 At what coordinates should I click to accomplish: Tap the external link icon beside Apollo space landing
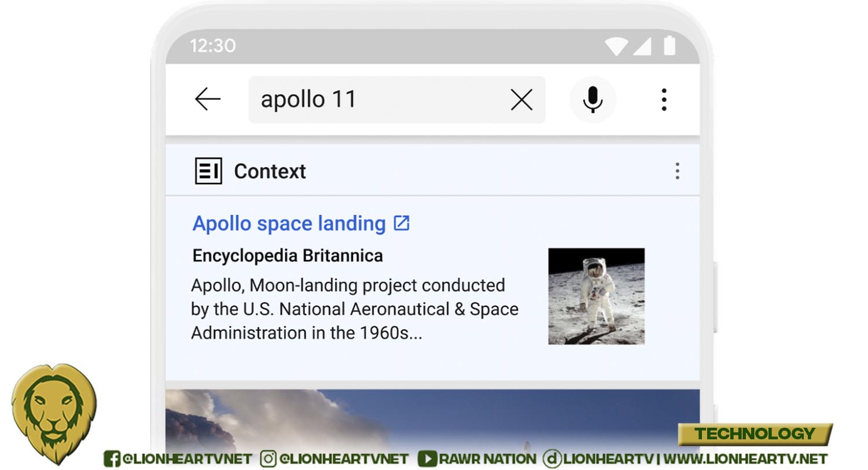[x=402, y=223]
